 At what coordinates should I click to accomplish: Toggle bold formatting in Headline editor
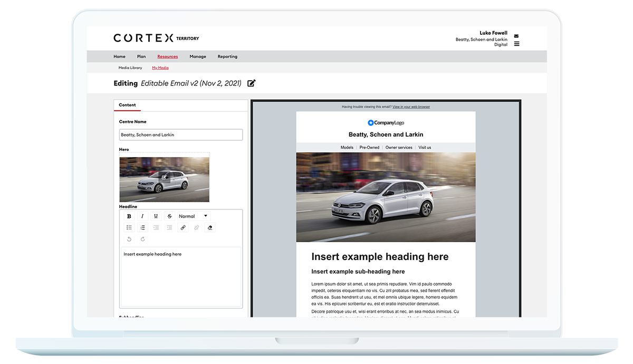click(x=129, y=216)
